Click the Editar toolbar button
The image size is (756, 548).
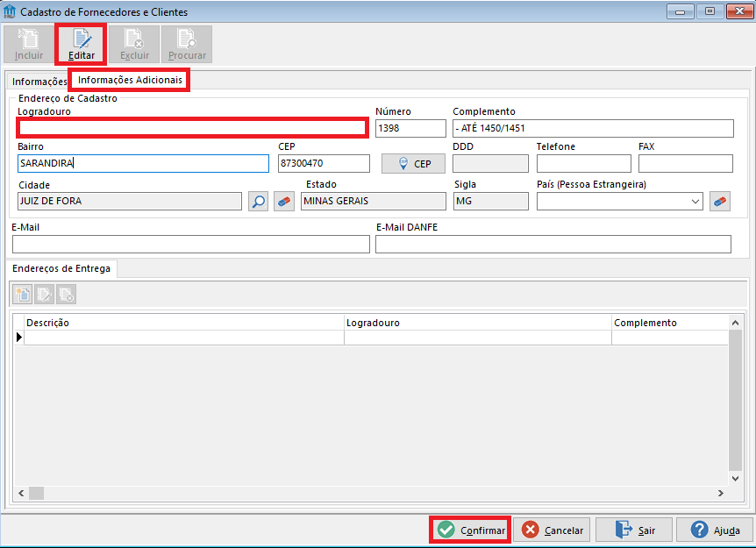(x=81, y=45)
